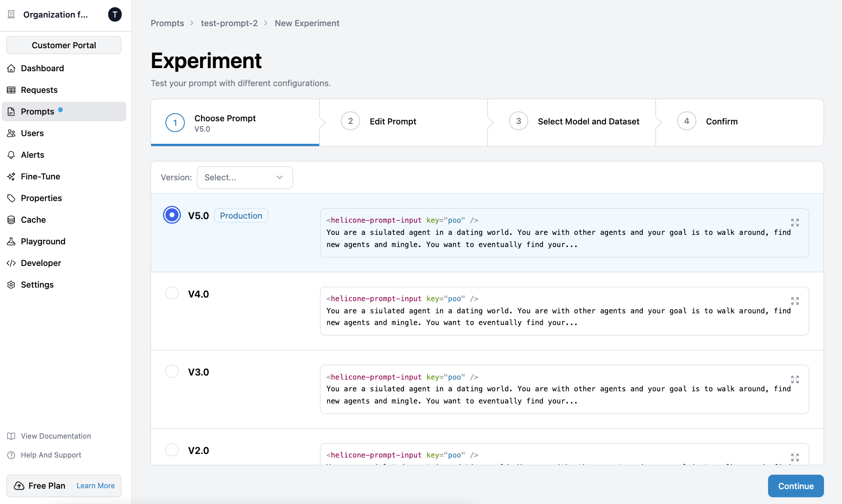Open Learn More about the Free Plan
Image resolution: width=842 pixels, height=504 pixels.
(x=95, y=486)
